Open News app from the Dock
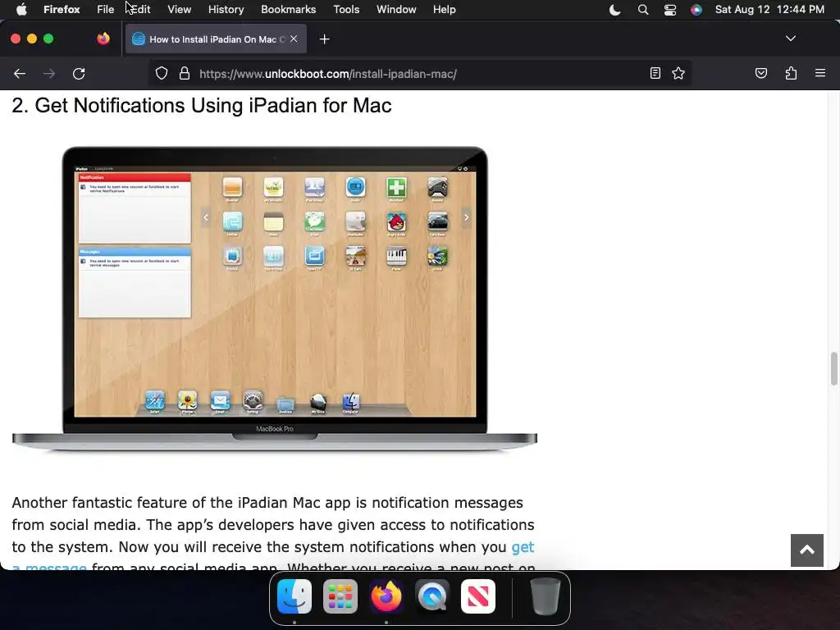 [x=478, y=596]
